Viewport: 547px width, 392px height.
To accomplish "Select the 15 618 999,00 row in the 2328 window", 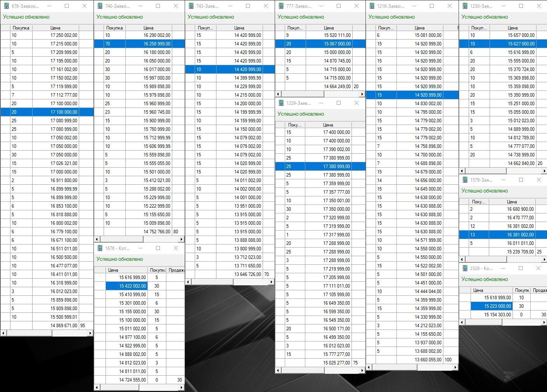I will click(497, 298).
